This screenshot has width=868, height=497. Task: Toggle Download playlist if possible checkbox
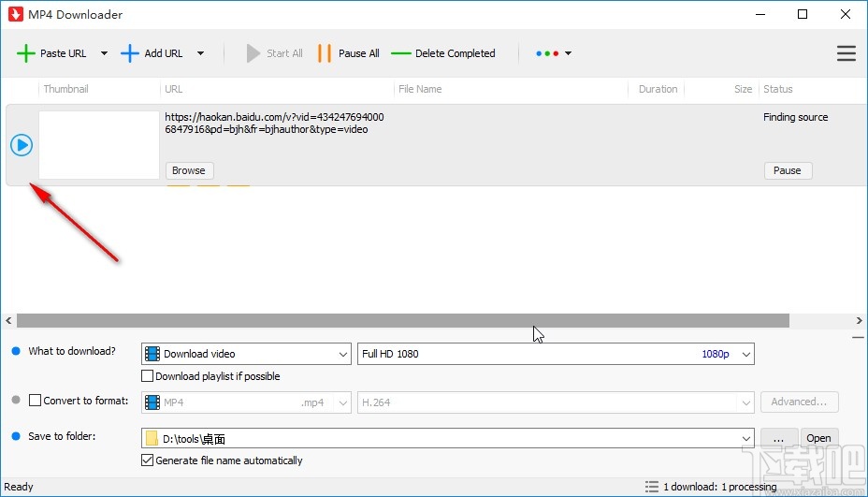pos(147,376)
